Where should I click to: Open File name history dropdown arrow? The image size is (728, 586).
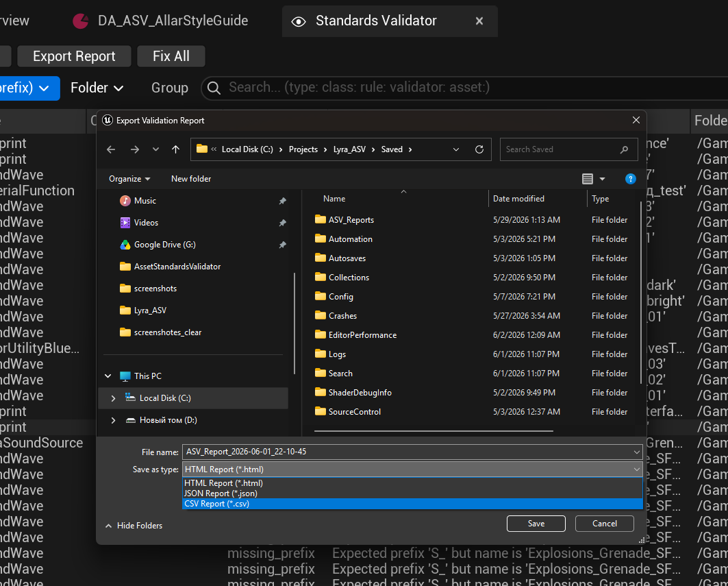pyautogui.click(x=636, y=452)
